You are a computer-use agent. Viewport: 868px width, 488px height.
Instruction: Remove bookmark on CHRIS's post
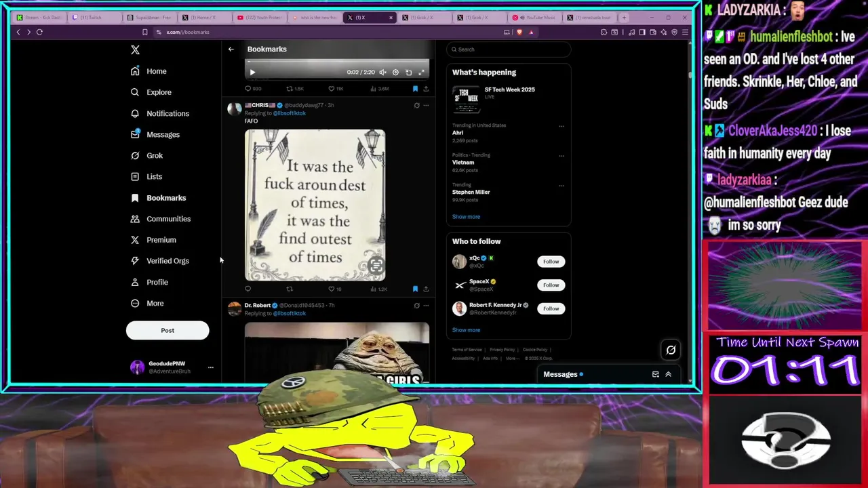(x=415, y=289)
